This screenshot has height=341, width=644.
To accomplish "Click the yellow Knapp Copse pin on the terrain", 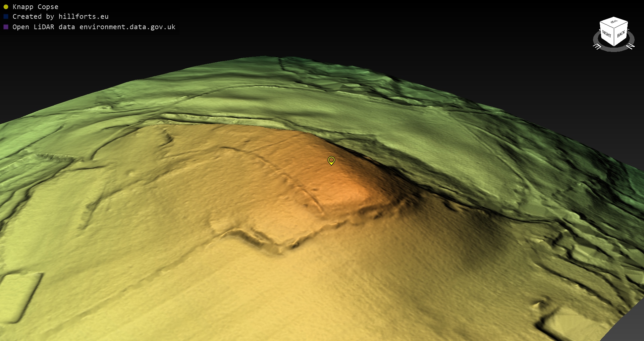I will (331, 160).
